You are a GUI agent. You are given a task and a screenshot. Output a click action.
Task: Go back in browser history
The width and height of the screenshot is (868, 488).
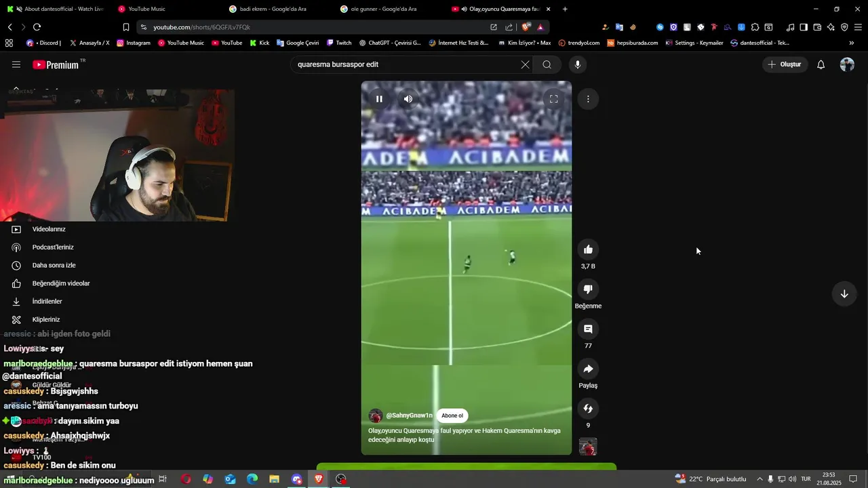coord(9,27)
